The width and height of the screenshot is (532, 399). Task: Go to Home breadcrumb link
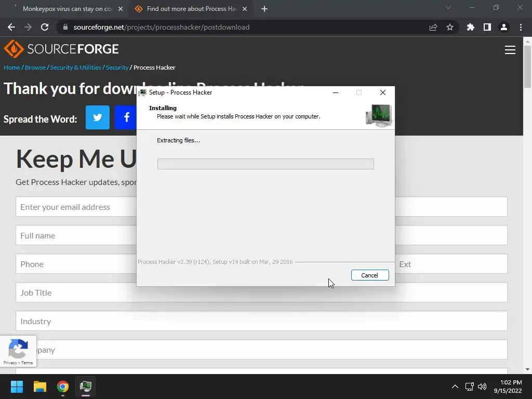pos(12,68)
